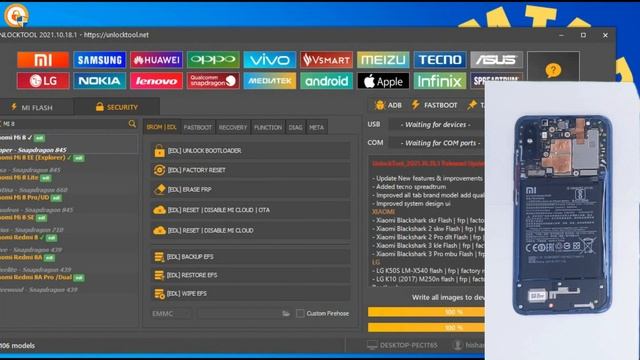Click [EDL] UNLOCK BOOTLOADER button
640x360 pixels.
251,151
